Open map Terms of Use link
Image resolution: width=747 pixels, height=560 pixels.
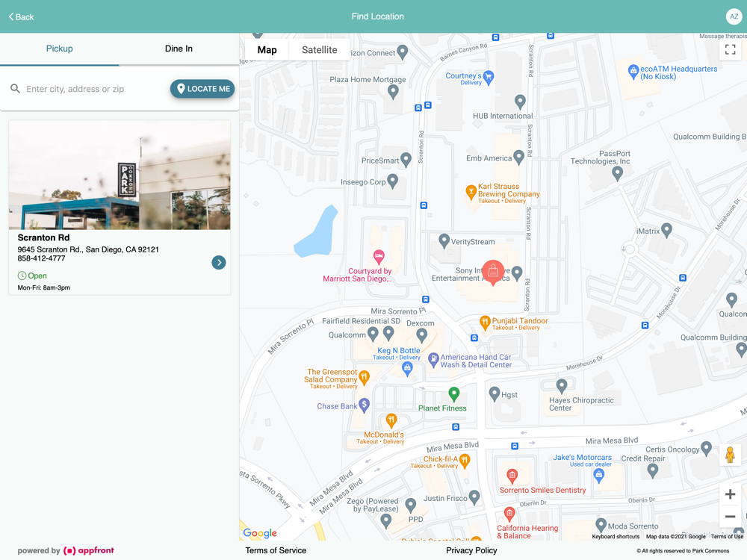727,537
